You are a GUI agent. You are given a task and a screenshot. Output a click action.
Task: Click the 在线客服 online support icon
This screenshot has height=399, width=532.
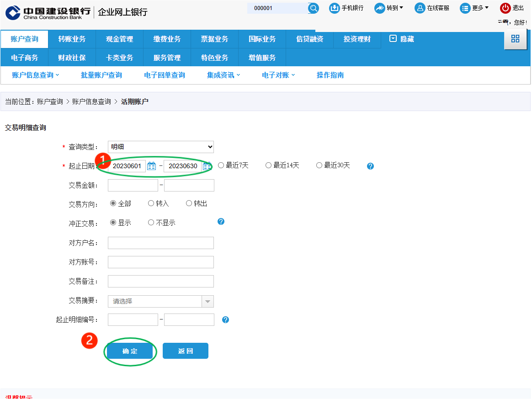point(420,8)
